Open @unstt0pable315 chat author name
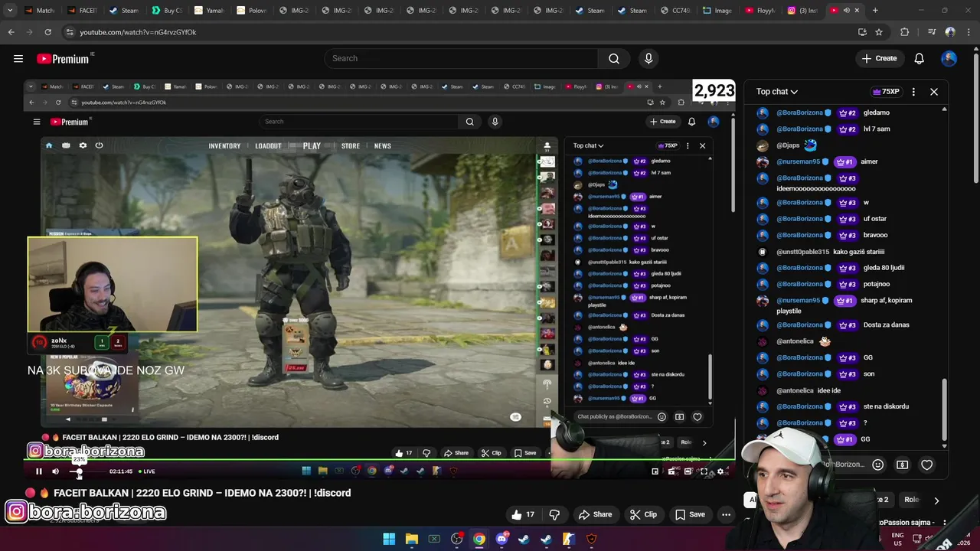 tap(802, 252)
